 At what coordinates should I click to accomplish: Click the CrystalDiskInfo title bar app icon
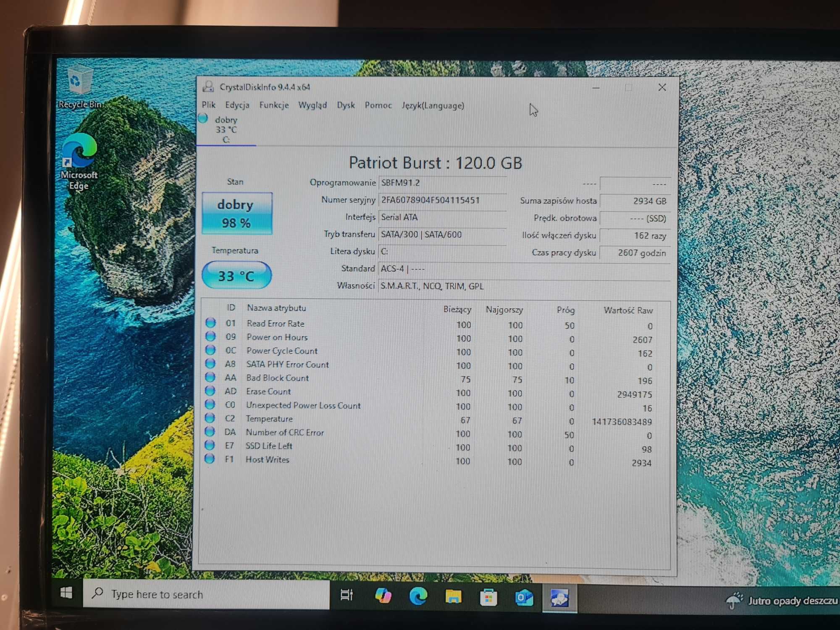point(208,87)
